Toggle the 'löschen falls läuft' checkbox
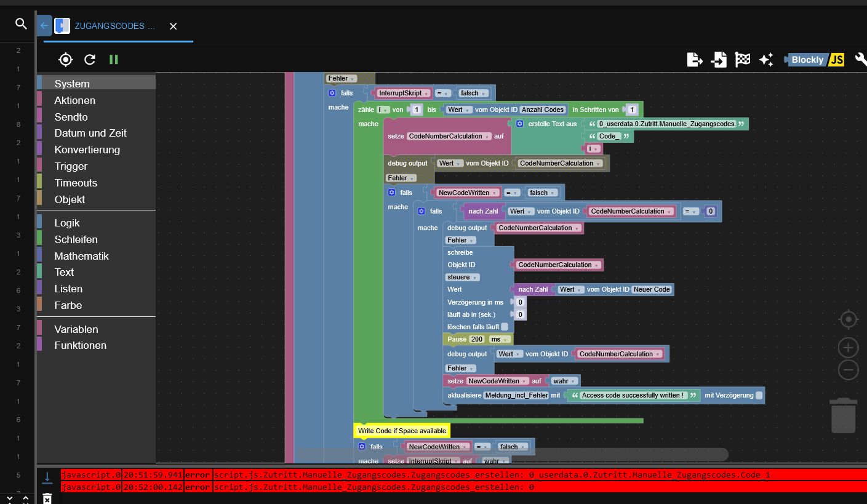The image size is (867, 504). coord(505,327)
